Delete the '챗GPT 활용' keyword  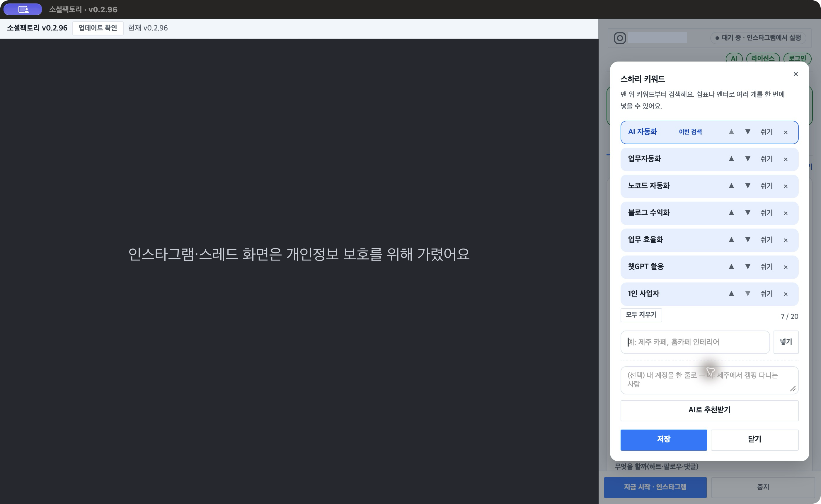tap(786, 267)
